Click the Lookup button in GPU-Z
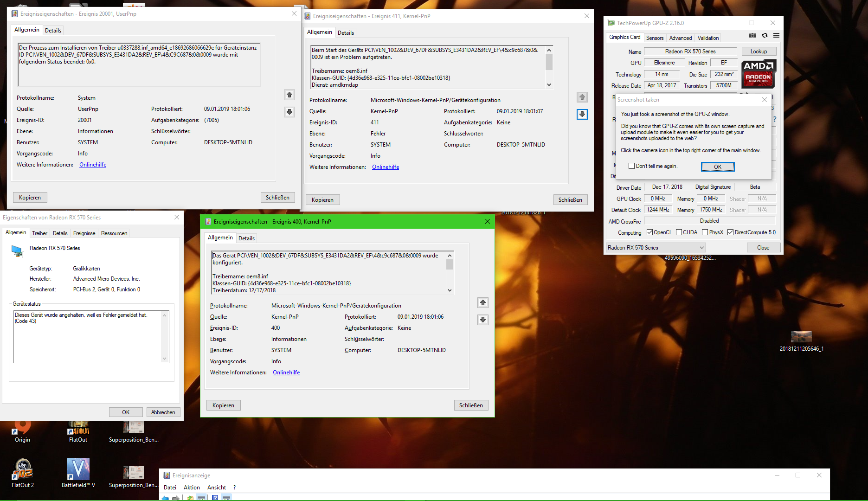Viewport: 868px width, 501px height. pos(759,51)
